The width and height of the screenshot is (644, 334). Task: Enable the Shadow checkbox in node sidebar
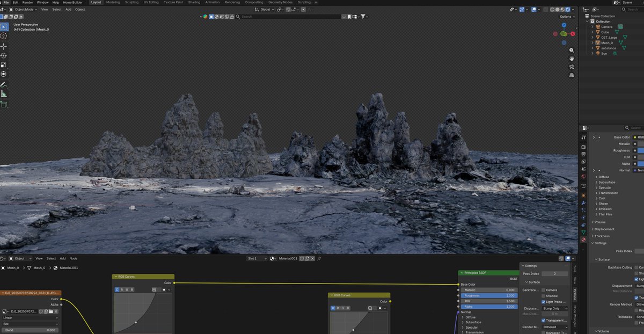pyautogui.click(x=543, y=296)
